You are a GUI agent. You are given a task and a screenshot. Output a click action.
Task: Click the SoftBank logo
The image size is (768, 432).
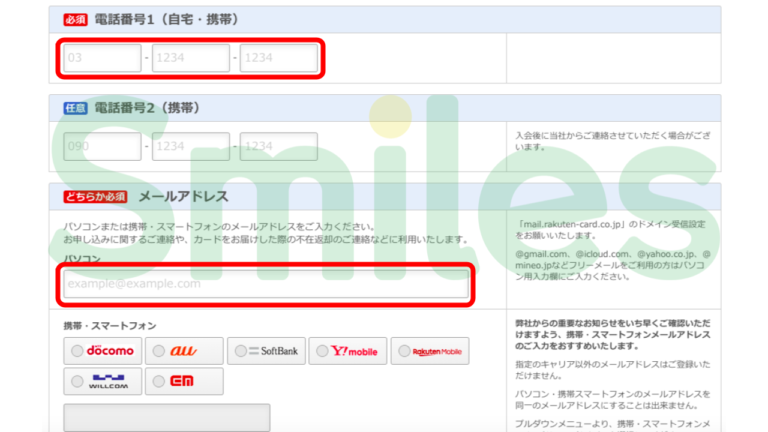273,351
